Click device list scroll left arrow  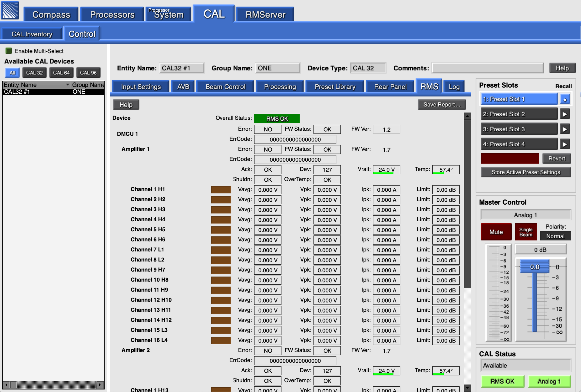click(7, 385)
